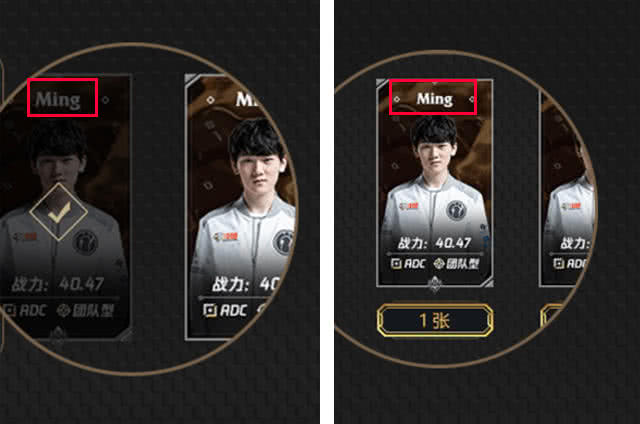Click the 团队型 icon on the dimmed card
This screenshot has width=640, height=424.
[63, 311]
